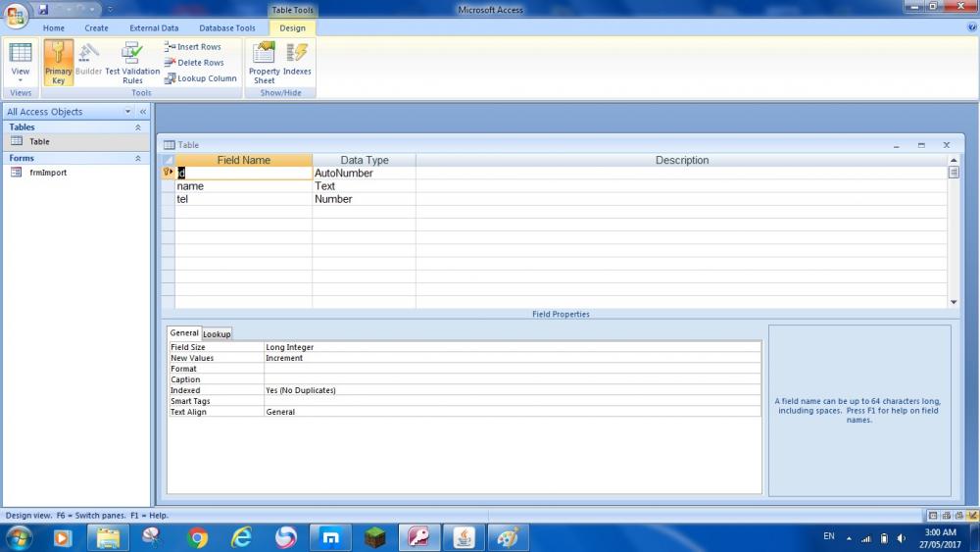Collapse the Tables group

tap(138, 126)
